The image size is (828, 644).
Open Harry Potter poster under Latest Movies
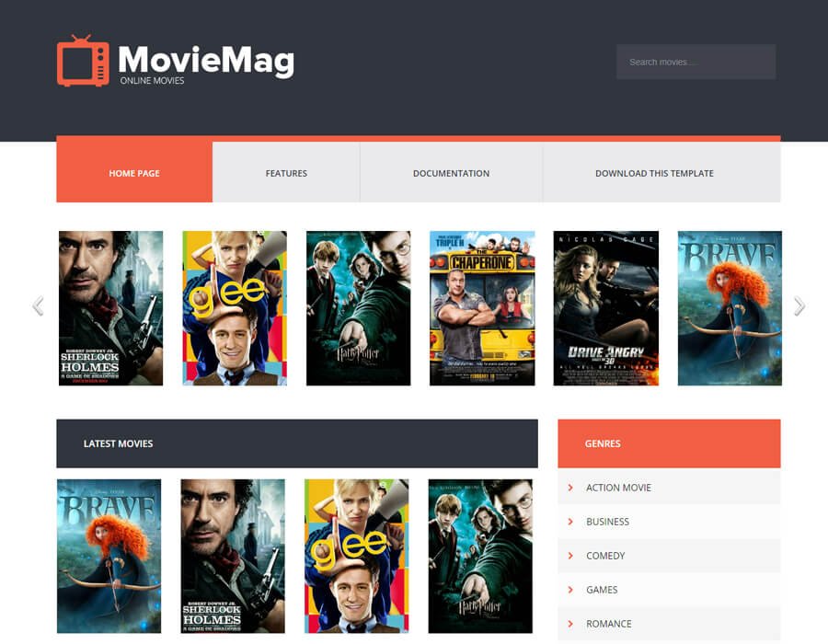[480, 556]
